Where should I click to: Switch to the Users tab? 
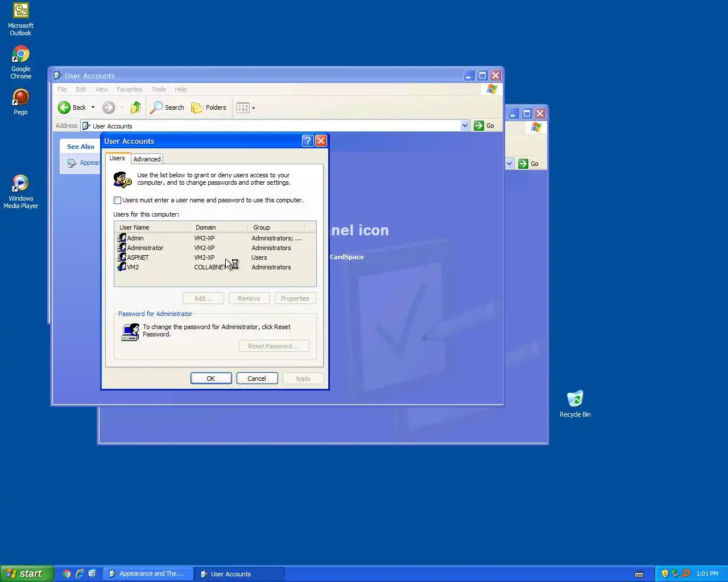tap(117, 158)
